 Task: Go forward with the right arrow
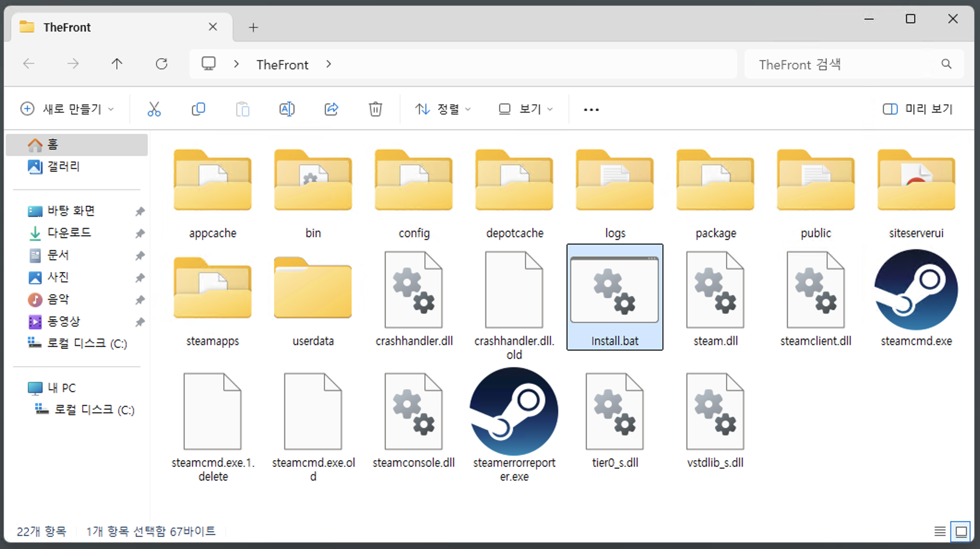tap(73, 64)
